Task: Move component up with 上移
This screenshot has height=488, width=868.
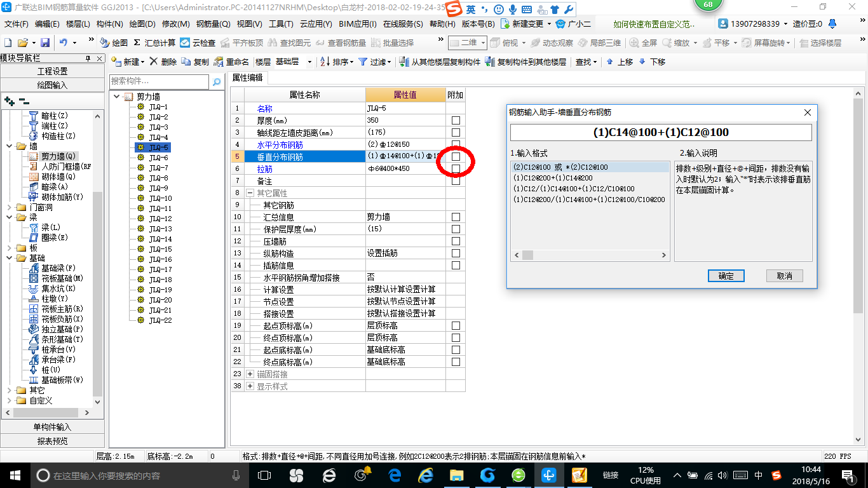Action: (620, 62)
